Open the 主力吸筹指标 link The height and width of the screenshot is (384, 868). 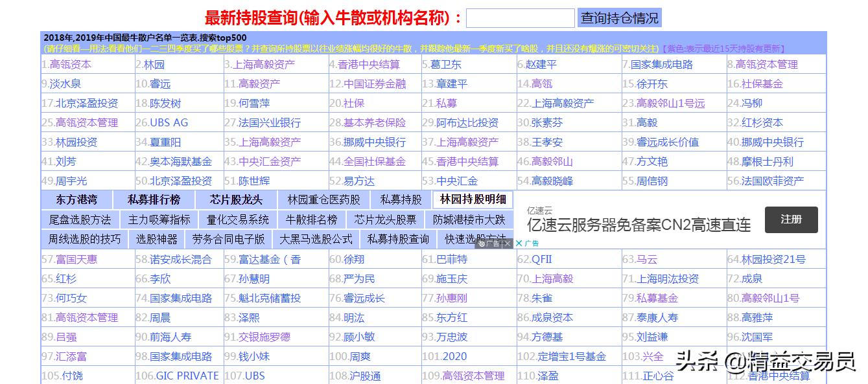pos(159,220)
